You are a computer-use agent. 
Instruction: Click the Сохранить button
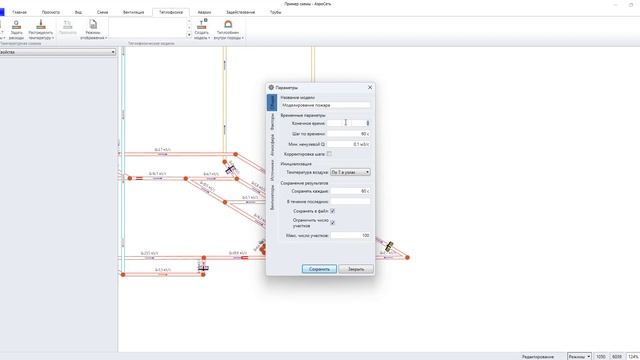tap(319, 269)
